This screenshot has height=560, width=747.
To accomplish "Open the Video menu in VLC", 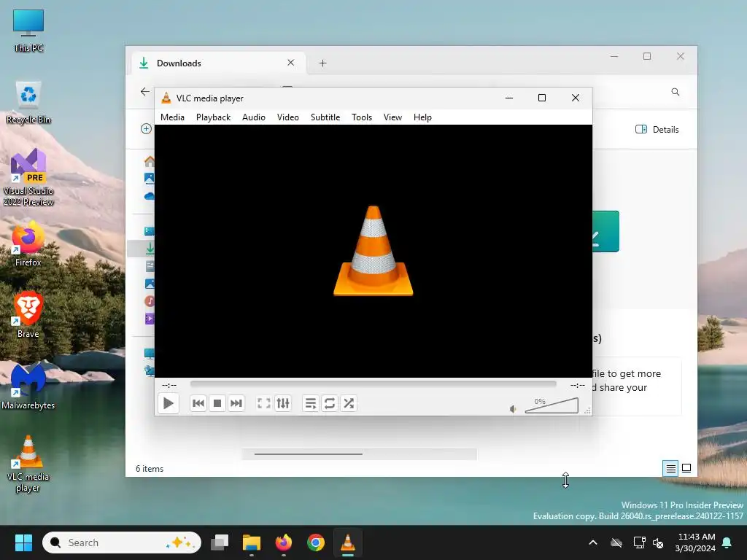I will click(x=287, y=117).
